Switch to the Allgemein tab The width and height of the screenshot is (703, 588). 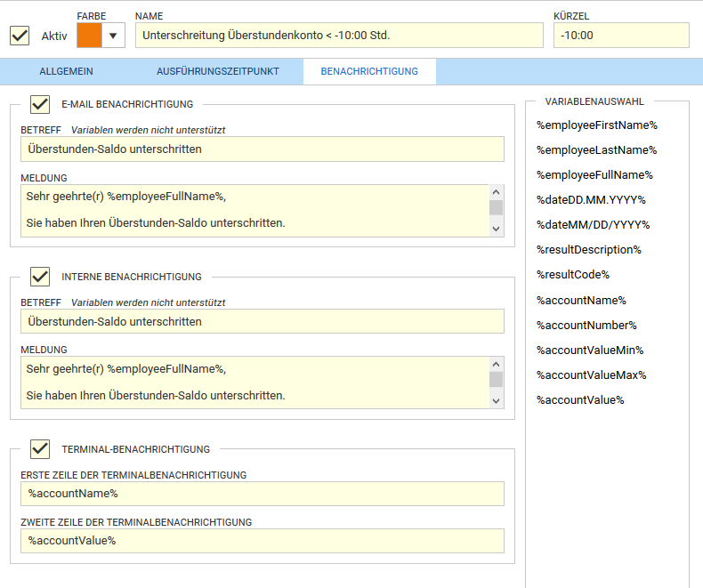point(67,71)
